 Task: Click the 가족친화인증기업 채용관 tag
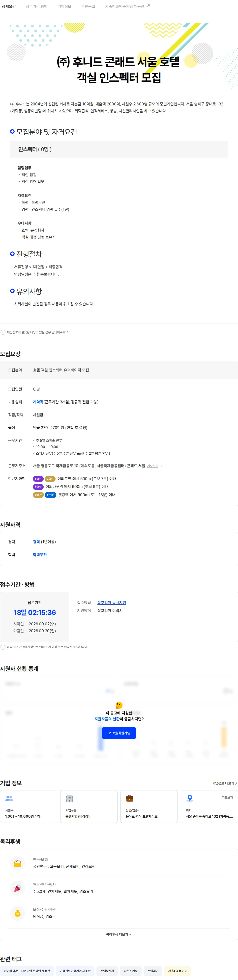click(x=75, y=971)
